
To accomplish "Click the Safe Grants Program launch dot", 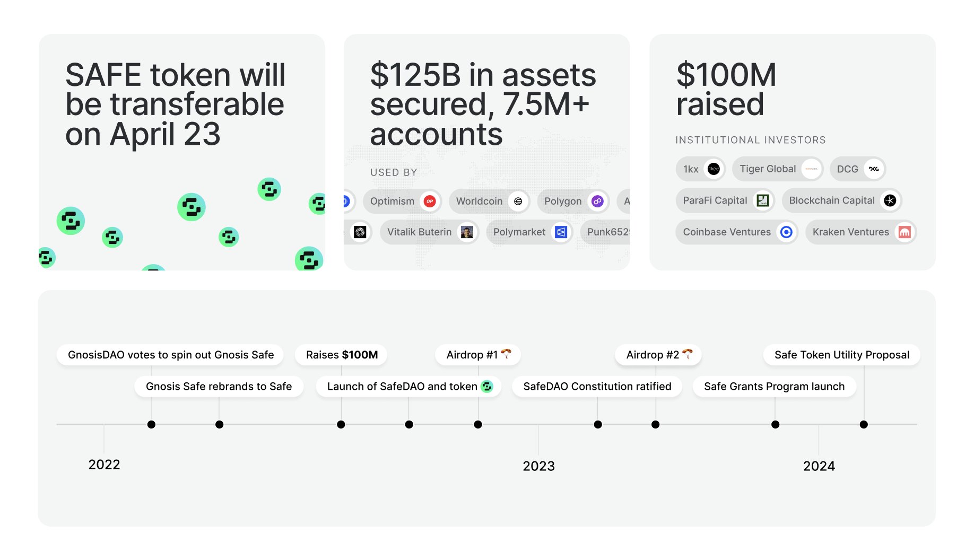I will point(775,424).
